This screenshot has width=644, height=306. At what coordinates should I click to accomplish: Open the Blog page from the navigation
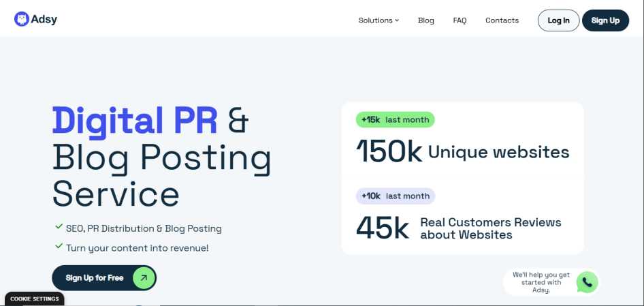(x=425, y=20)
